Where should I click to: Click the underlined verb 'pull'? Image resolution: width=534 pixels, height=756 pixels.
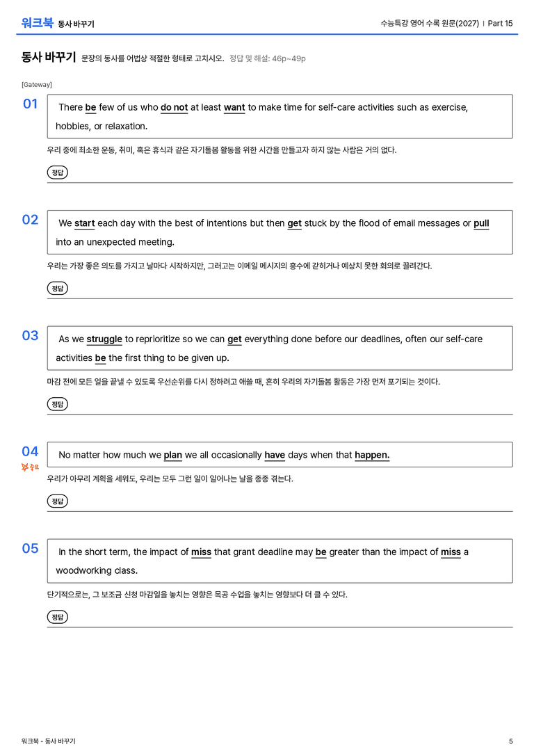(x=481, y=223)
